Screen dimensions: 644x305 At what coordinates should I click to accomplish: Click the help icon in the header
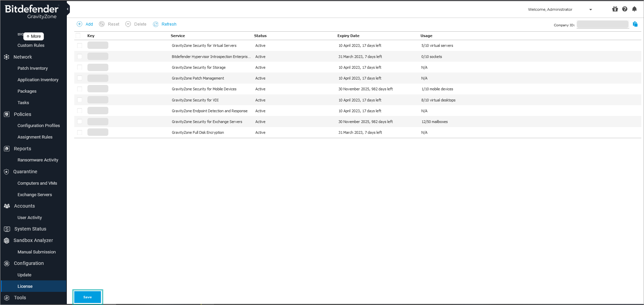click(625, 9)
